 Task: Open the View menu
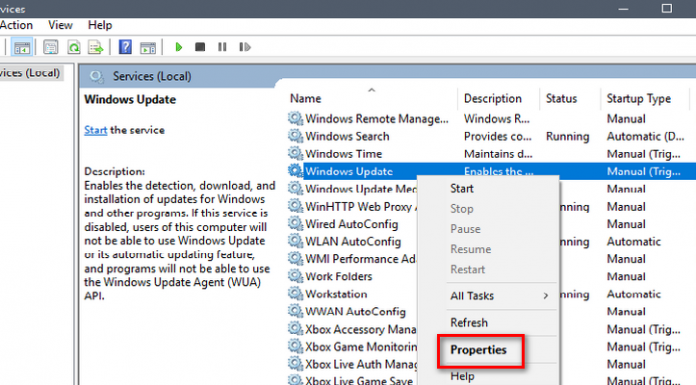pos(60,25)
